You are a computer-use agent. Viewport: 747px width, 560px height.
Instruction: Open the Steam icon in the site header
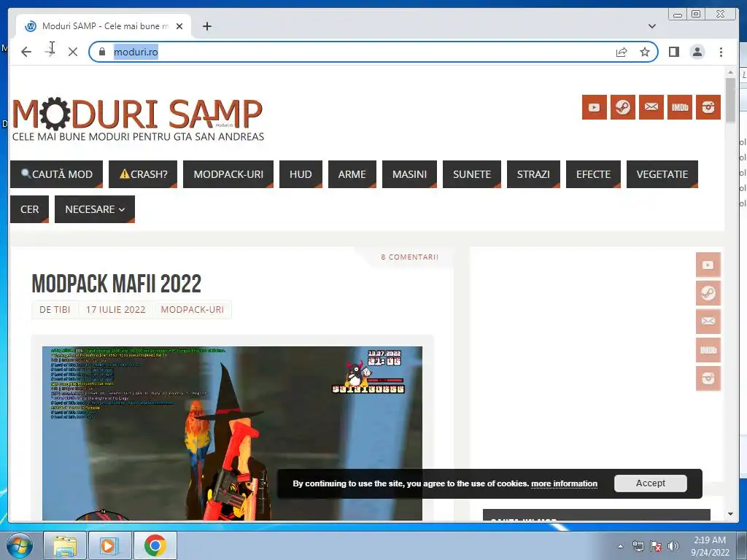(x=623, y=107)
